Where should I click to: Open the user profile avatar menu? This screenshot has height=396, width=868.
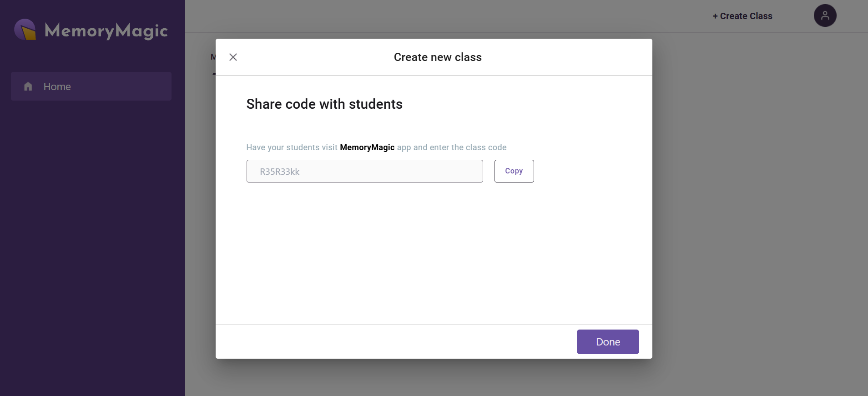point(825,15)
